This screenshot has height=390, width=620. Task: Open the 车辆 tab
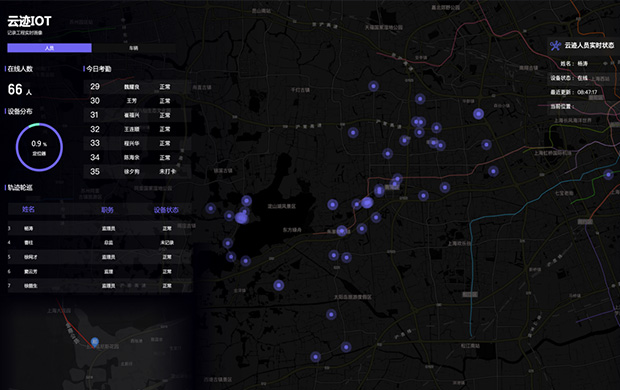tap(134, 48)
